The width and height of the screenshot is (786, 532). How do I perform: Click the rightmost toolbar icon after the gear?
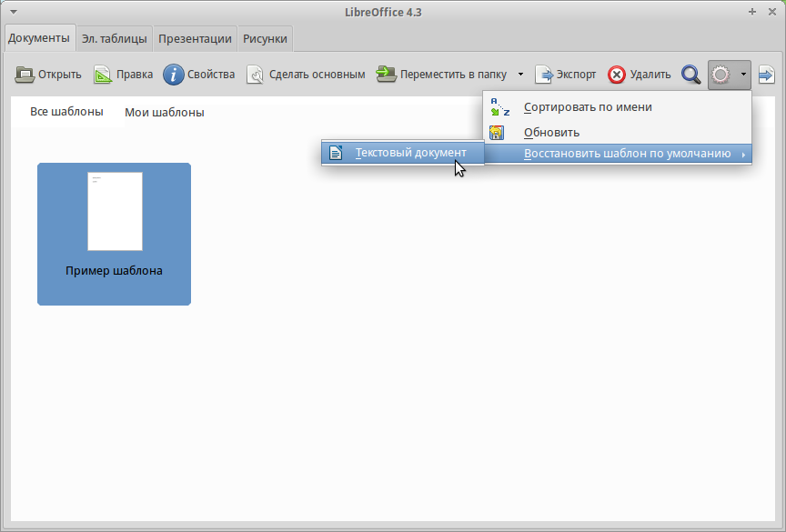point(766,75)
